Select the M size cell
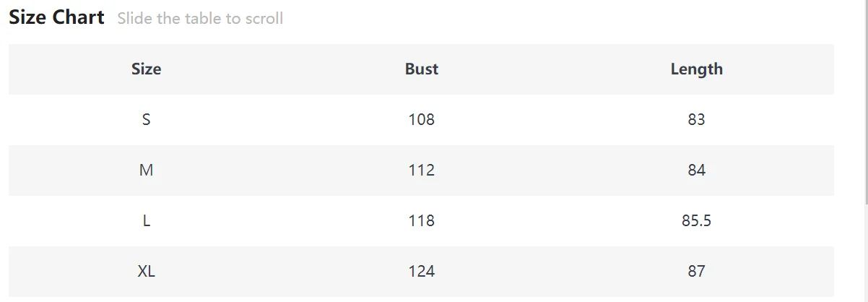This screenshot has width=868, height=302. (146, 171)
